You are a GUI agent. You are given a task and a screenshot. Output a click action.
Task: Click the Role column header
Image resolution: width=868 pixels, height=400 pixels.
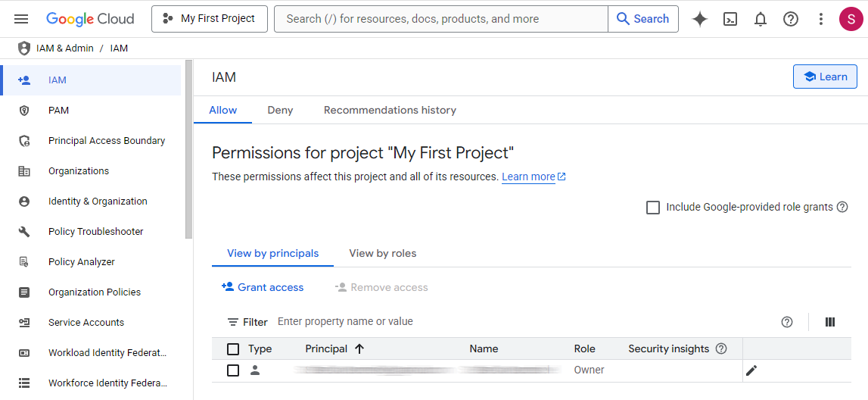[x=584, y=349]
